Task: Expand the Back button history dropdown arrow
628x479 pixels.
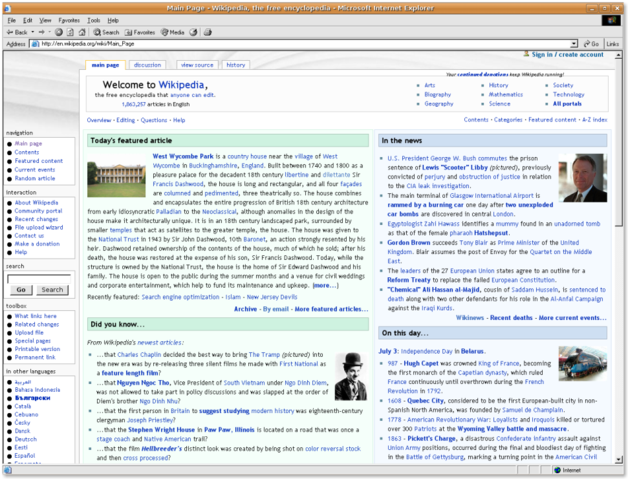Action: tap(33, 32)
